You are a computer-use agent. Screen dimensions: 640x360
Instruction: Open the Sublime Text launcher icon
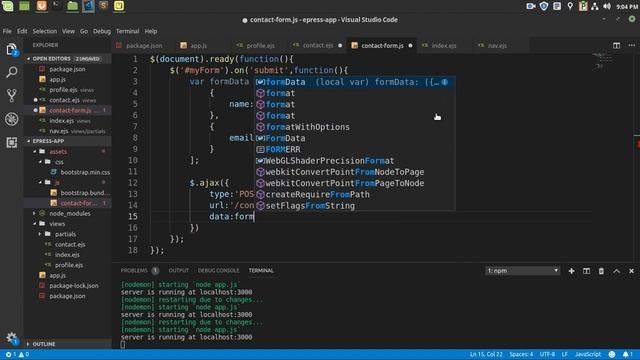pyautogui.click(x=103, y=6)
